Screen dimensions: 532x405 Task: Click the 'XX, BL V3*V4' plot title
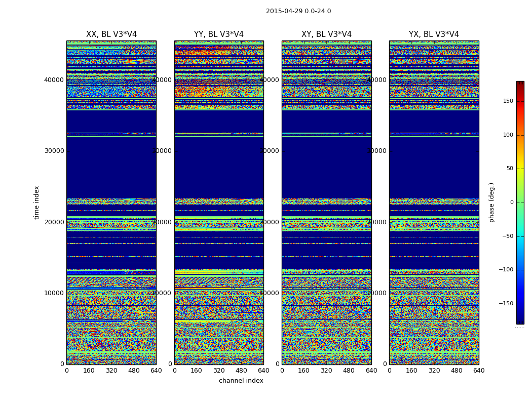click(111, 34)
